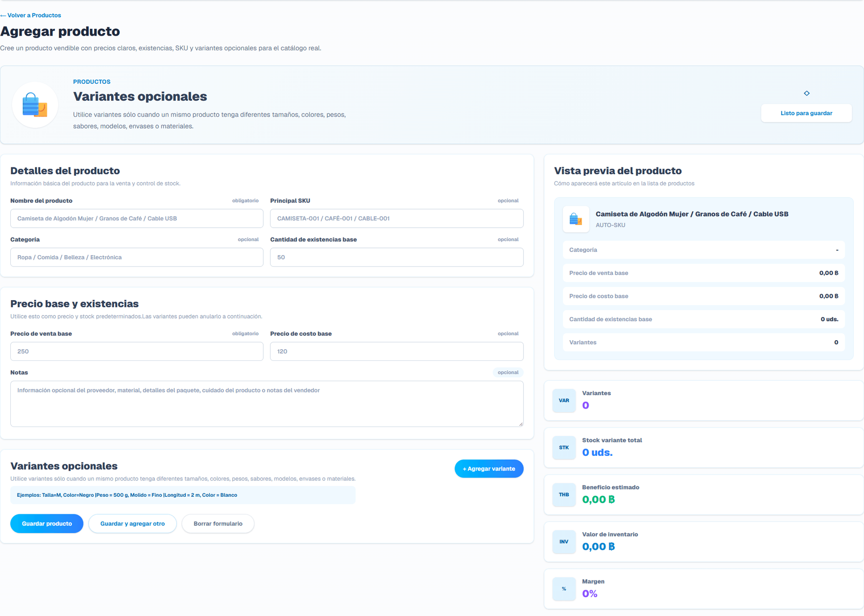The image size is (864, 616).
Task: Click the opcional tag beside Notas
Action: [508, 373]
